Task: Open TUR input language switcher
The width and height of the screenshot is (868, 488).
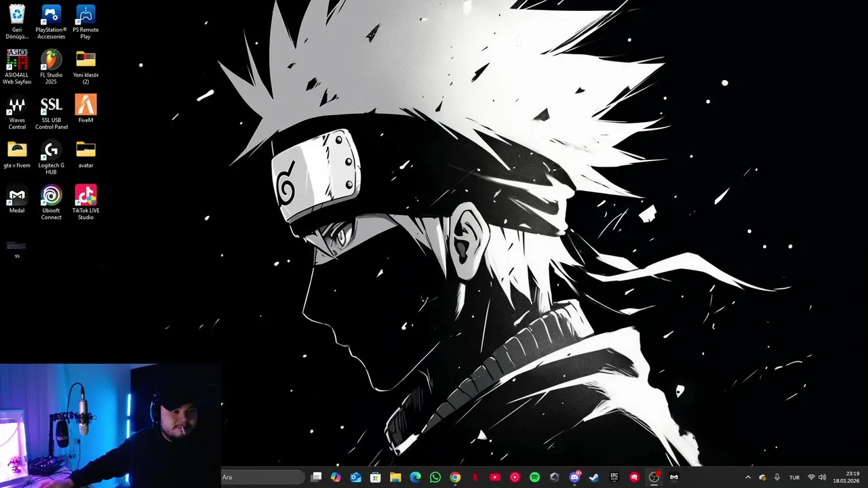Action: pos(794,477)
